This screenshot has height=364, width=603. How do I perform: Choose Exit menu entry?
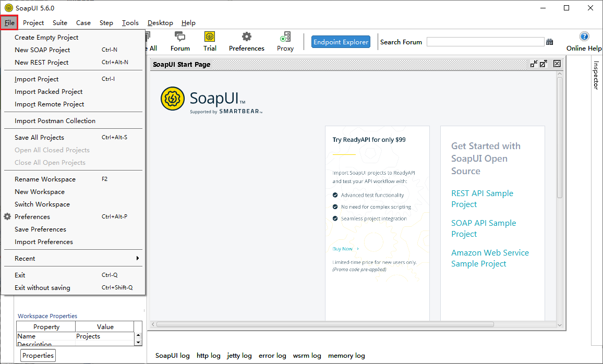point(73,275)
